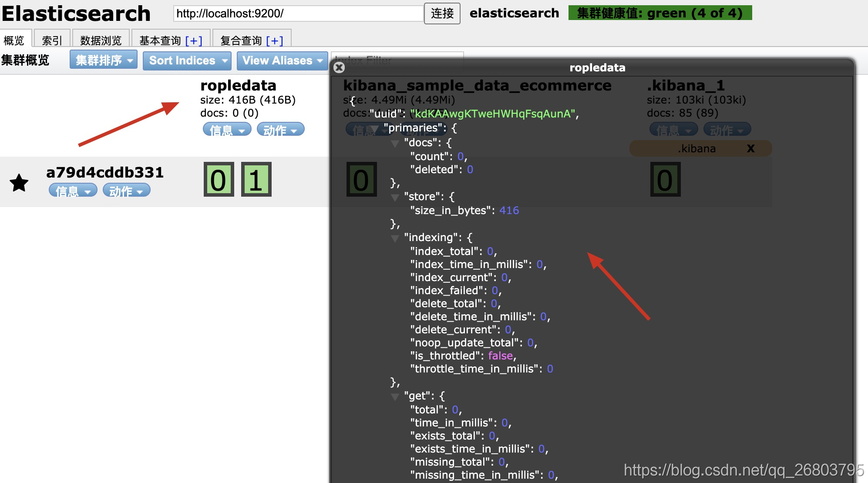Close the ropledata JSON popup

[x=339, y=67]
